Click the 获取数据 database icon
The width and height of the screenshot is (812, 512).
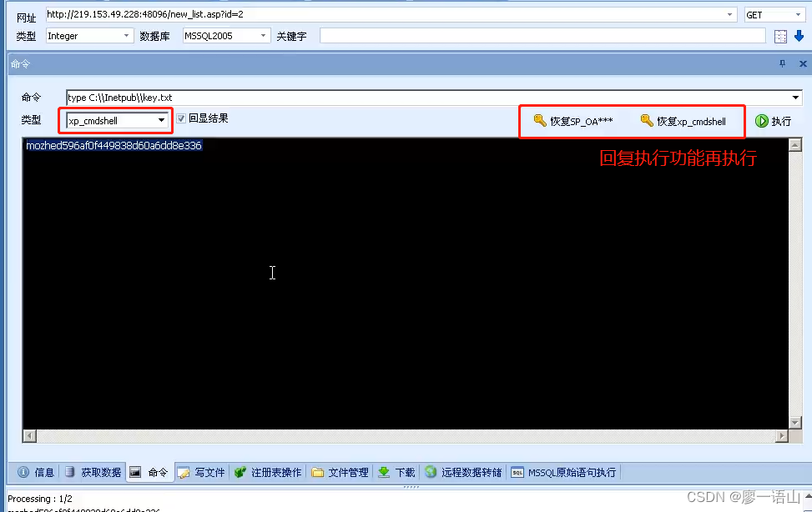click(70, 472)
